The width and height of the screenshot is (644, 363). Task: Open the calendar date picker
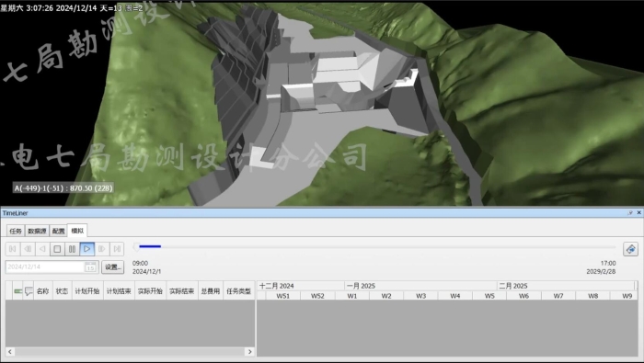[x=90, y=267]
